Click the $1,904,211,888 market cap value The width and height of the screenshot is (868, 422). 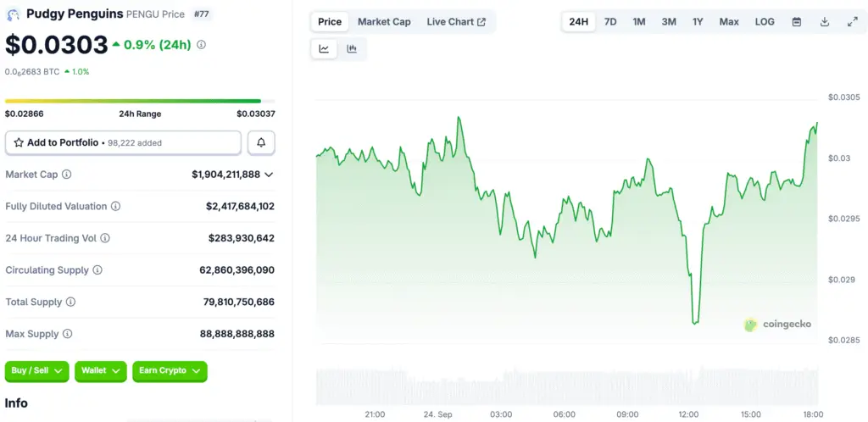225,175
